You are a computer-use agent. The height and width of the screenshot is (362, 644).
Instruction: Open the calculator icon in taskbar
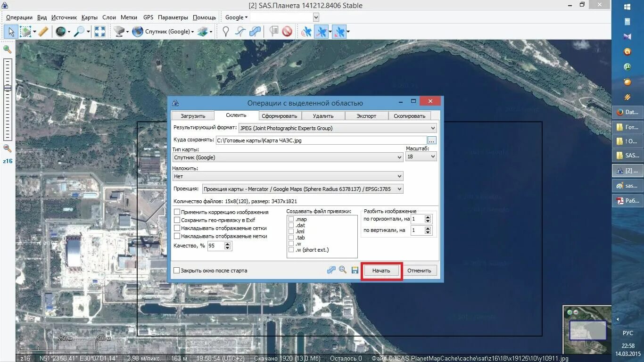(x=627, y=22)
